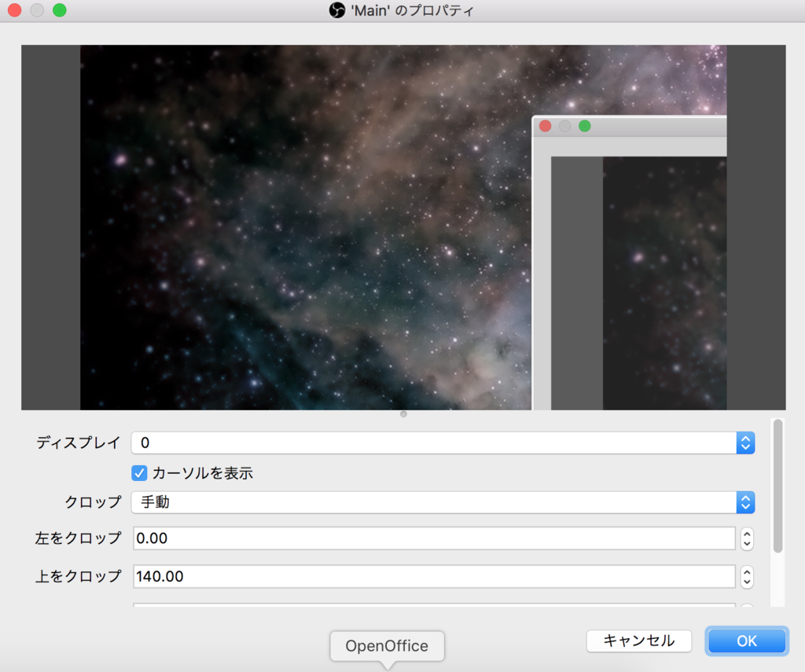The image size is (805, 672).
Task: Open the クロップ dropdown set to 手動
Action: 443,502
